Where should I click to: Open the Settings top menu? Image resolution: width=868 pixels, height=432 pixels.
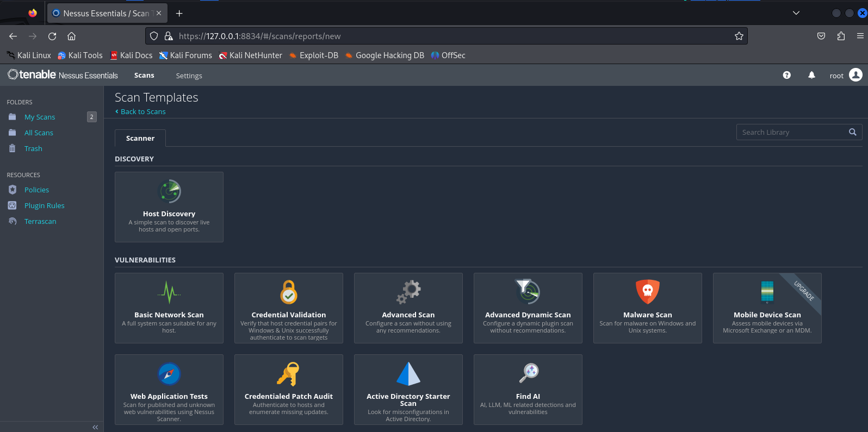coord(189,76)
